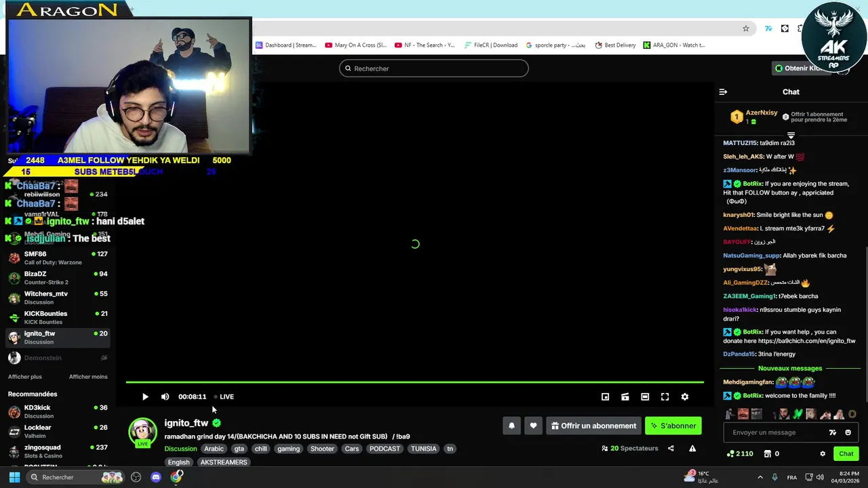Open Witchers_mtv channel in sidebar
The image size is (868, 488).
(x=58, y=298)
